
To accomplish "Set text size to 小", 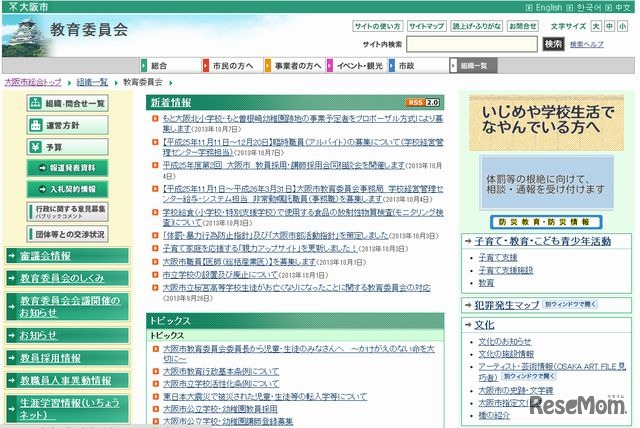I will pyautogui.click(x=622, y=26).
